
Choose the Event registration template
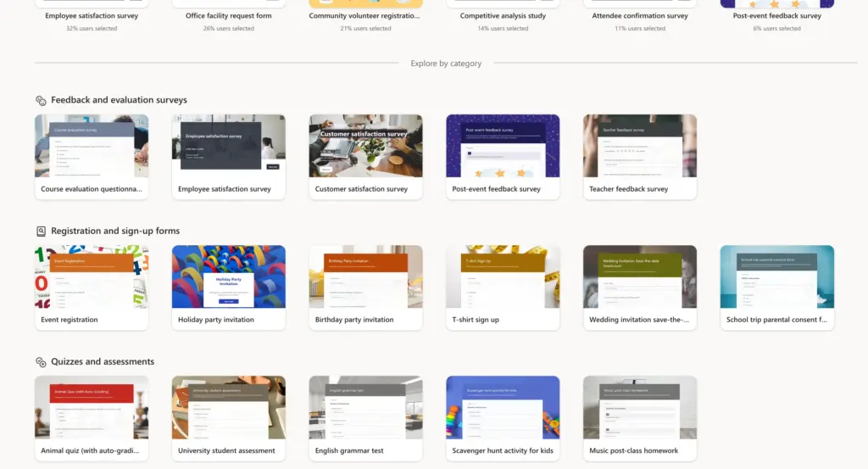(x=92, y=288)
